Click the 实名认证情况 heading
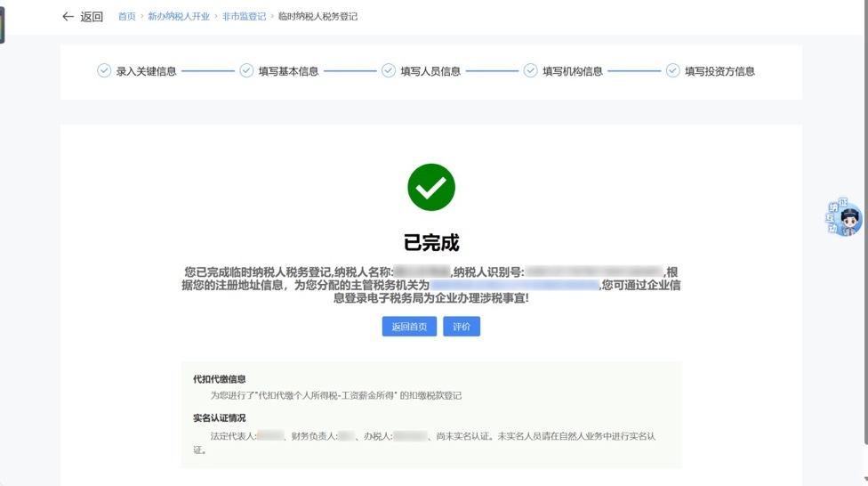The image size is (868, 486). [219, 417]
